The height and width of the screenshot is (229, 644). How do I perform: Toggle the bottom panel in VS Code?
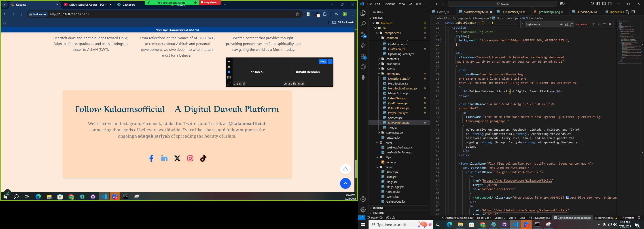[x=604, y=4]
